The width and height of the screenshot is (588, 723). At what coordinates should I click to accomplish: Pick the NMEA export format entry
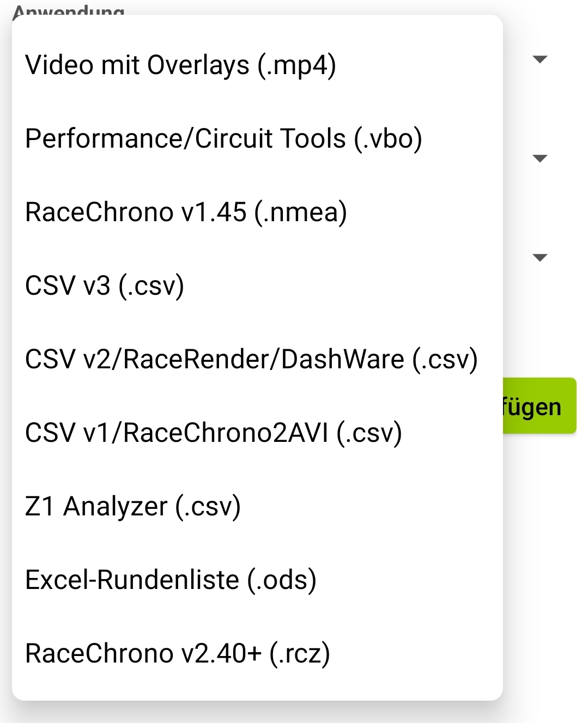tap(186, 212)
